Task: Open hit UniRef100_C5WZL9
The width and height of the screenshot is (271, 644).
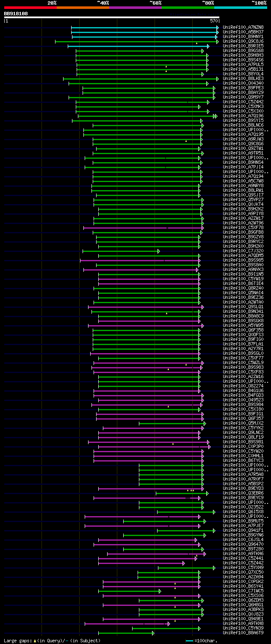Action: [242, 362]
